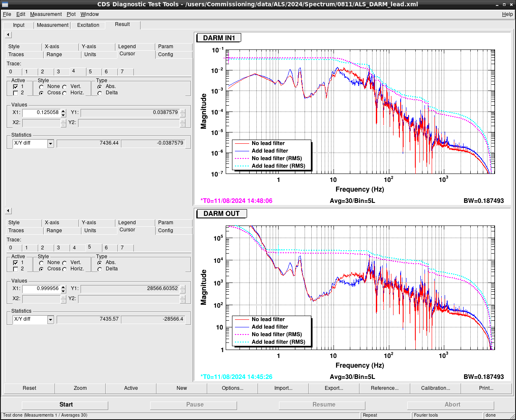Click red 'No lead filter' legend line in DARM IN1
The image size is (516, 420).
(242, 143)
